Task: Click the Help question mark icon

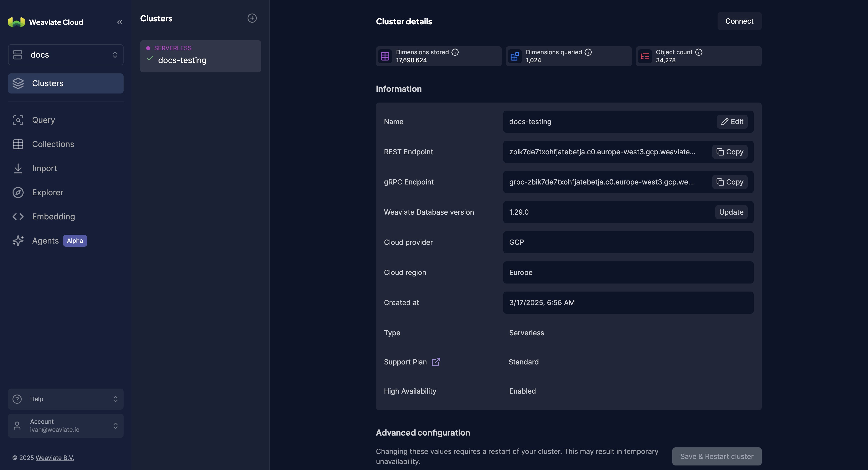Action: click(x=17, y=399)
